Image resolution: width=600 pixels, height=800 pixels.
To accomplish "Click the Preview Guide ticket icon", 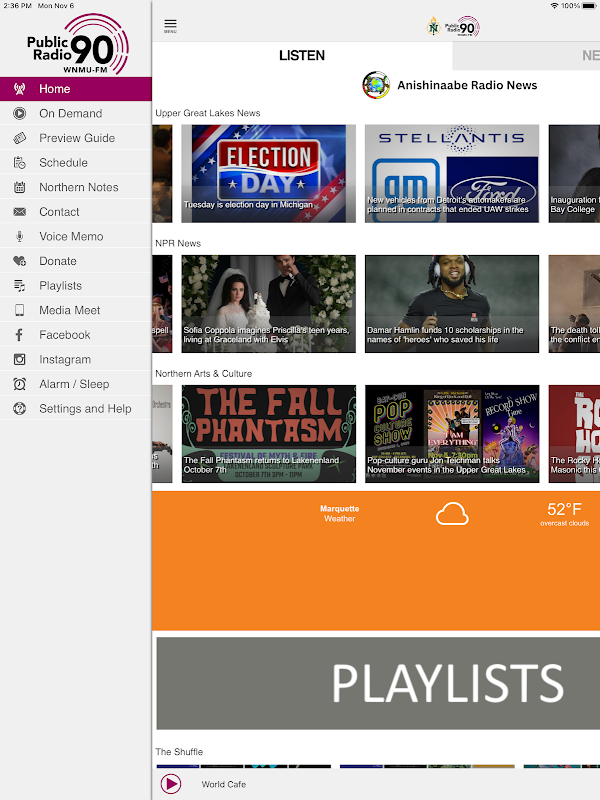I will click(19, 138).
